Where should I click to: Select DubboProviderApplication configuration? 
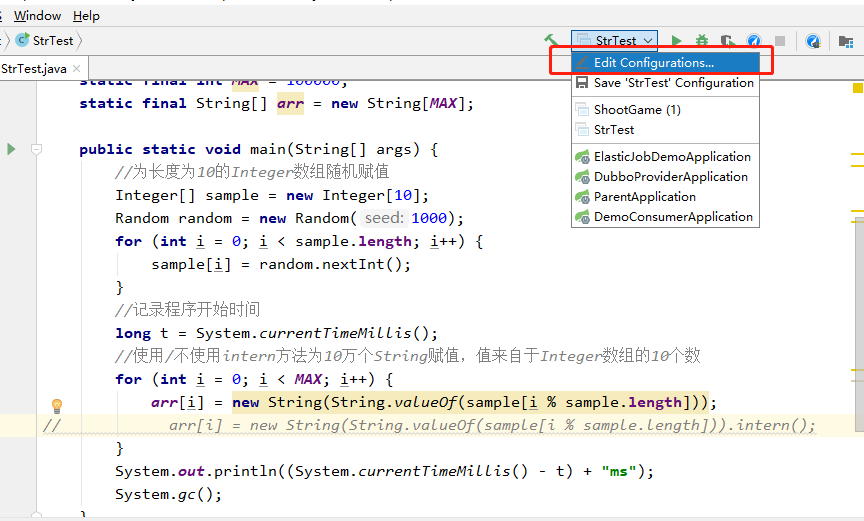pyautogui.click(x=666, y=177)
